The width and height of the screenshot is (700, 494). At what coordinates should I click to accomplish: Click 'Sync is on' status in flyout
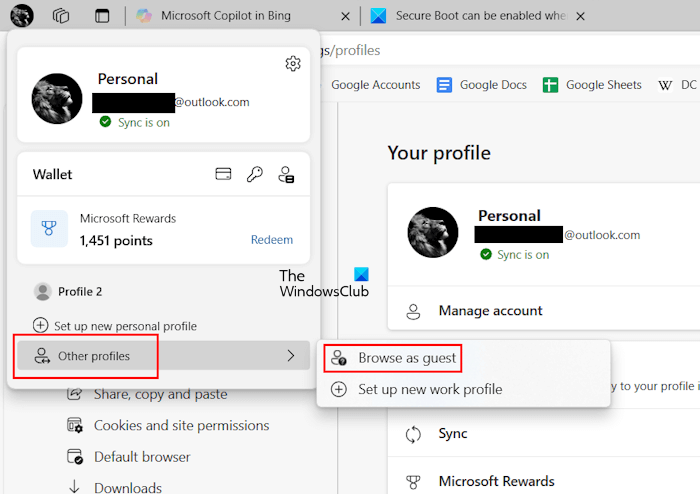pyautogui.click(x=143, y=122)
